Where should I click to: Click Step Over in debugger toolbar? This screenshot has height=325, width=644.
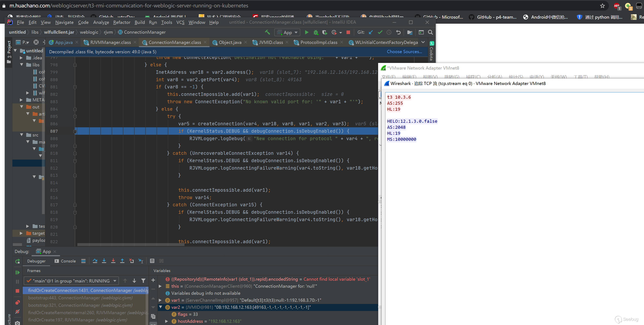[95, 261]
